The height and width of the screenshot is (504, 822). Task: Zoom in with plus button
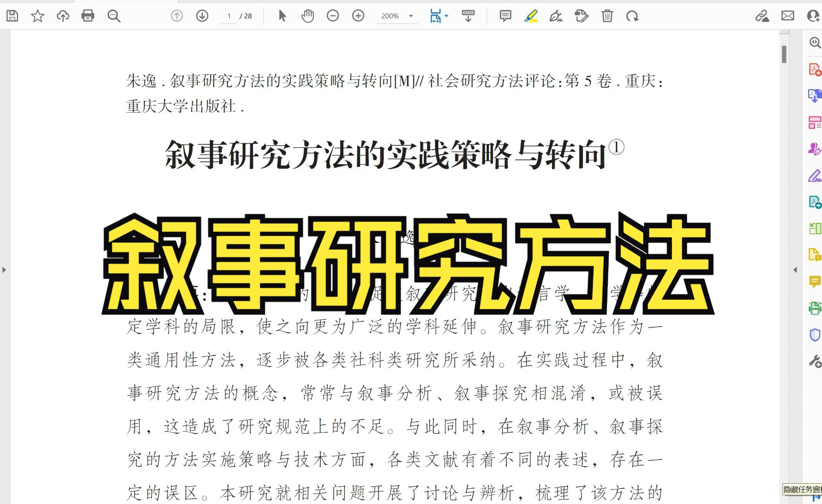point(358,16)
